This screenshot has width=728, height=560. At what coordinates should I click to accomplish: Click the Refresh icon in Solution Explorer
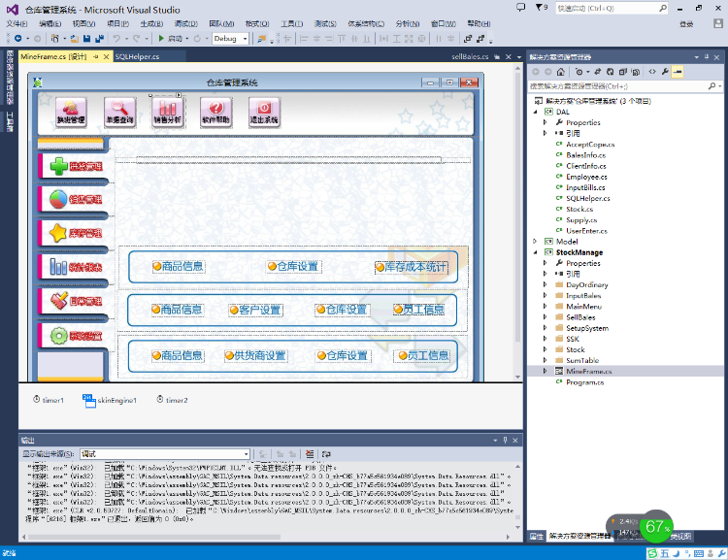pyautogui.click(x=611, y=72)
